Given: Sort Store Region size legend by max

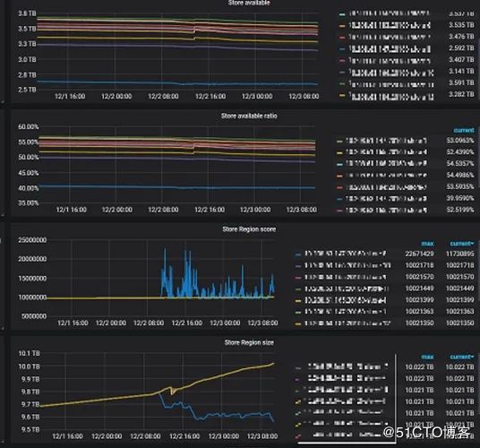Looking at the screenshot, I should pos(427,357).
